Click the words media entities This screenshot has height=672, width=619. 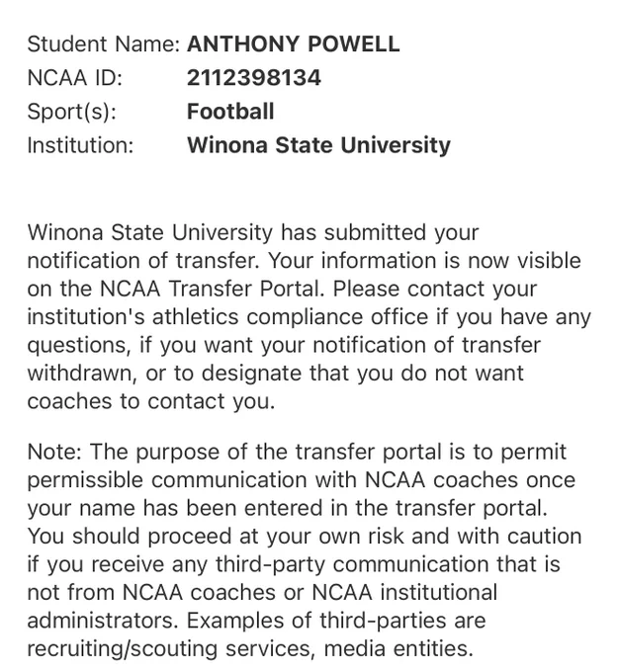point(398,648)
